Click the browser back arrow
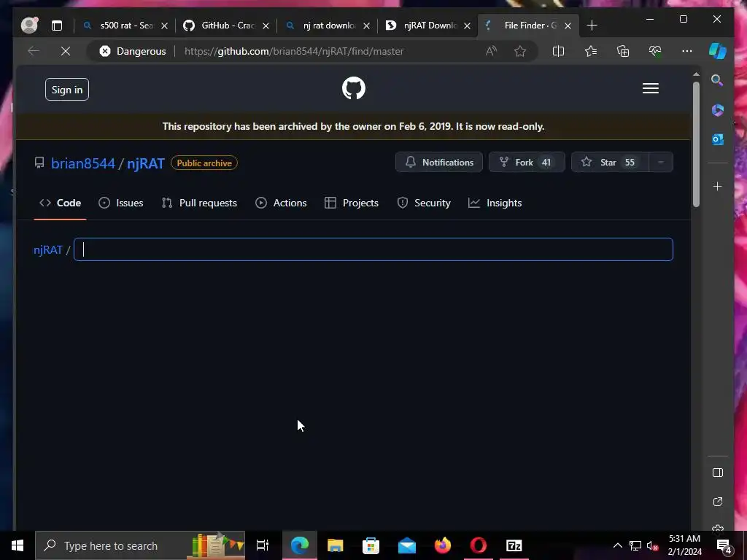The width and height of the screenshot is (747, 560). pyautogui.click(x=34, y=51)
